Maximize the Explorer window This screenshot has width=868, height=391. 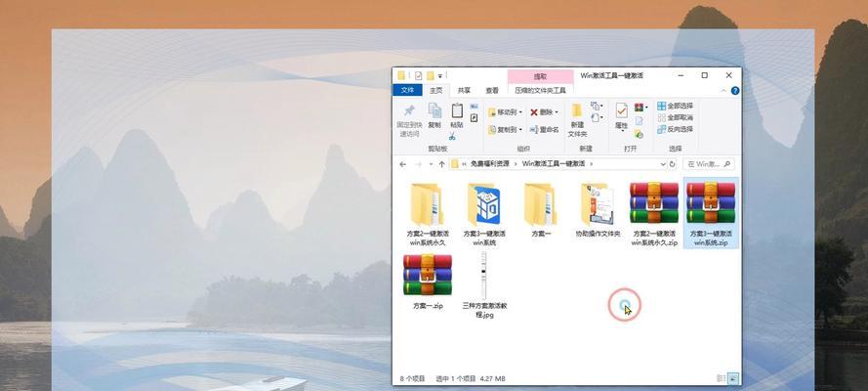point(704,75)
